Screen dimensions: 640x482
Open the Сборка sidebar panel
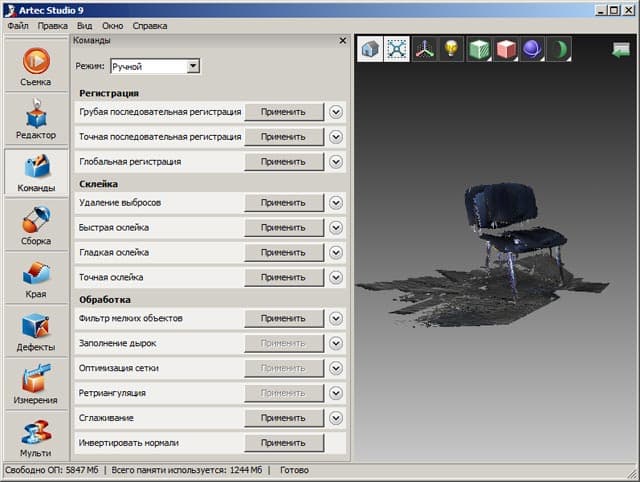(x=36, y=224)
